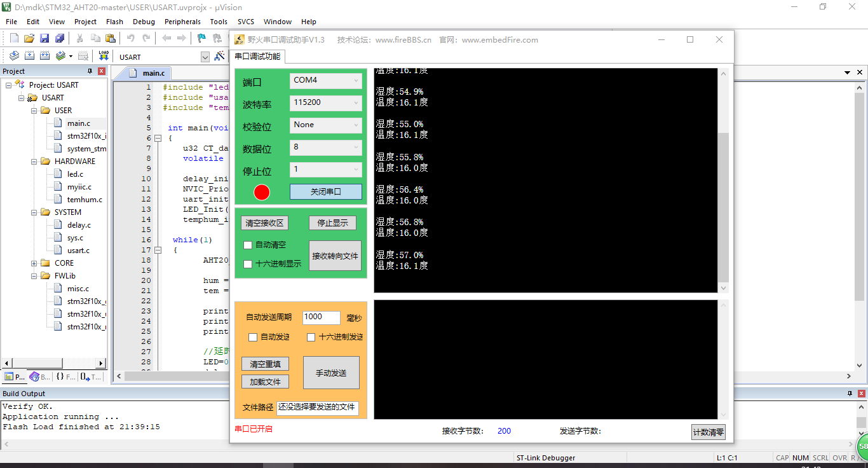This screenshot has height=468, width=868.
Task: Click the 加载文件 button
Action: (x=265, y=382)
